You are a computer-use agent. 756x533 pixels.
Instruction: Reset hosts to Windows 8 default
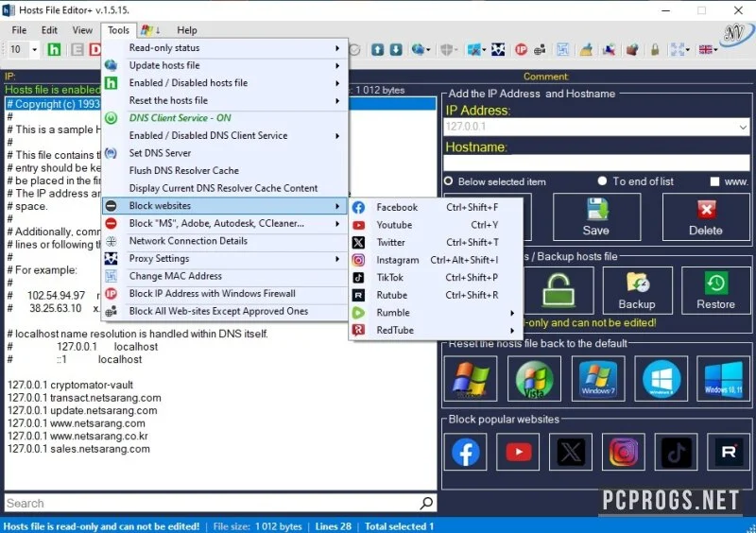[661, 379]
